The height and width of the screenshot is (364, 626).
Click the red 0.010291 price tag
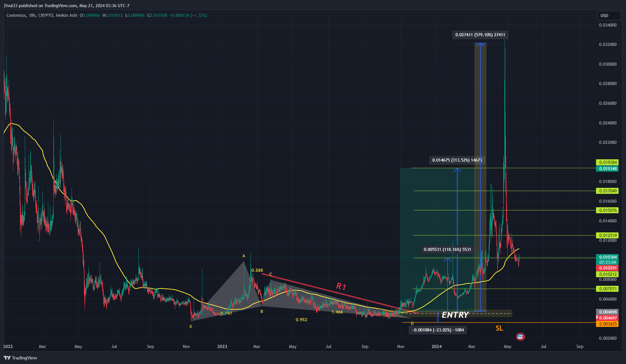point(607,268)
